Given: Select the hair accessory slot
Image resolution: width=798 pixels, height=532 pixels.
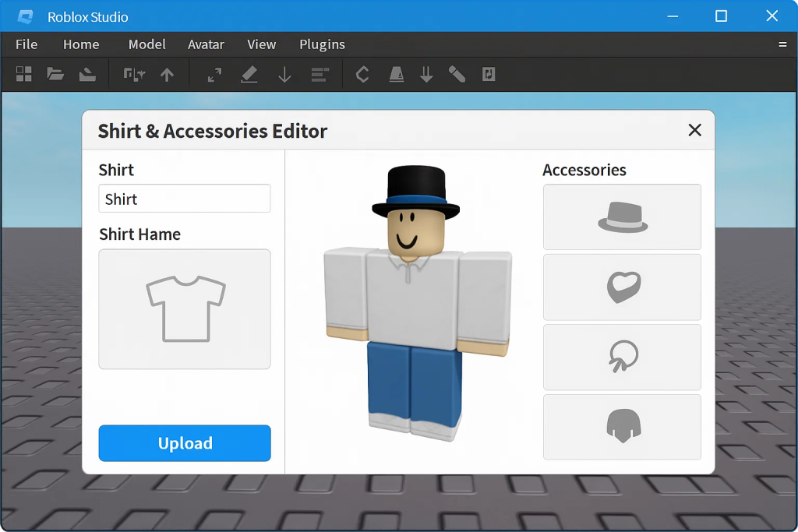Looking at the screenshot, I should point(622,427).
